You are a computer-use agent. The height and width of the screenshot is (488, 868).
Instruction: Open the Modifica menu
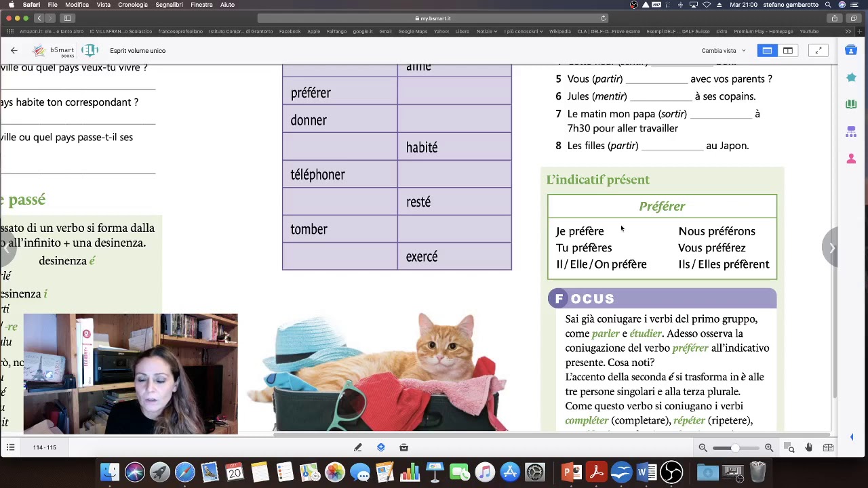(77, 5)
